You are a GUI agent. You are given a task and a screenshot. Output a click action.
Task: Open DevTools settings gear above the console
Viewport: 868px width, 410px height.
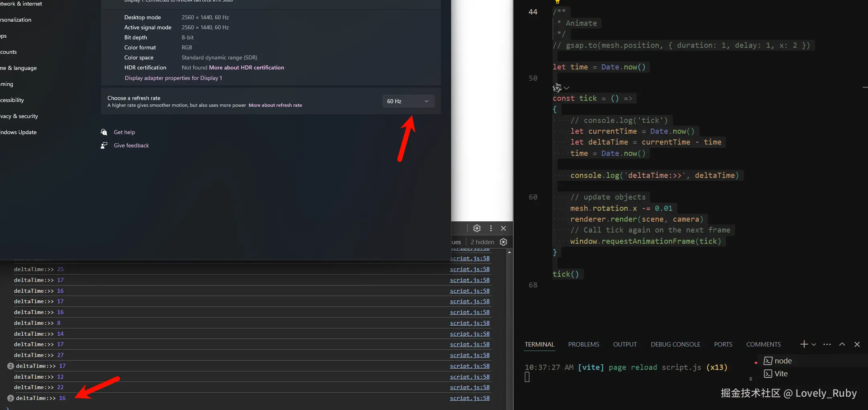(477, 228)
